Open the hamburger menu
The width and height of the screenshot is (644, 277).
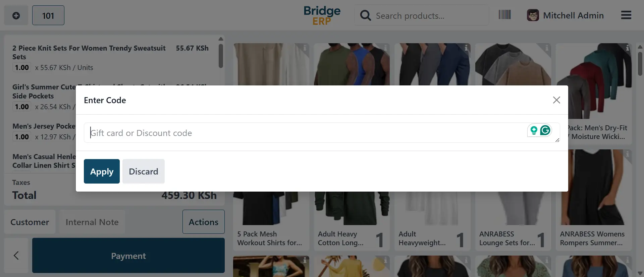[626, 15]
